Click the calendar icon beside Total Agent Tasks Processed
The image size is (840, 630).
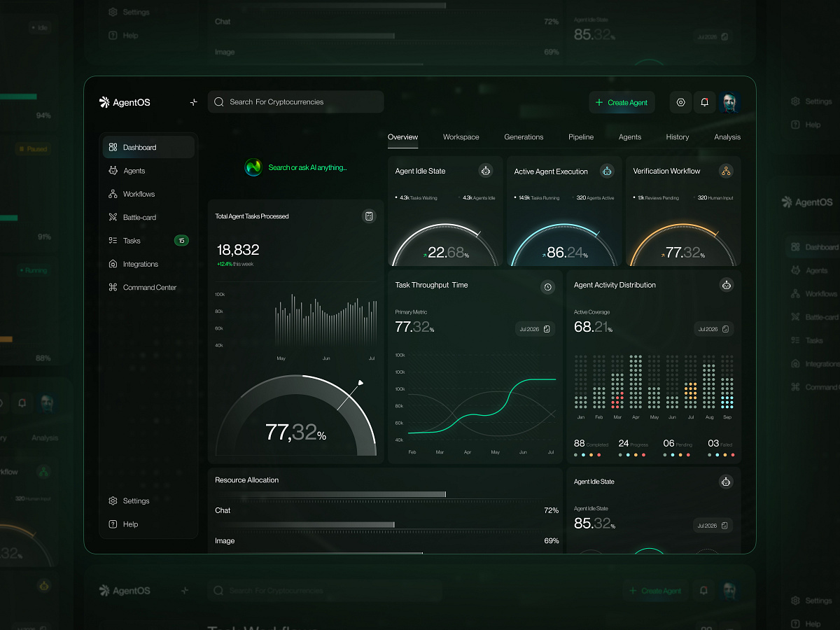369,216
